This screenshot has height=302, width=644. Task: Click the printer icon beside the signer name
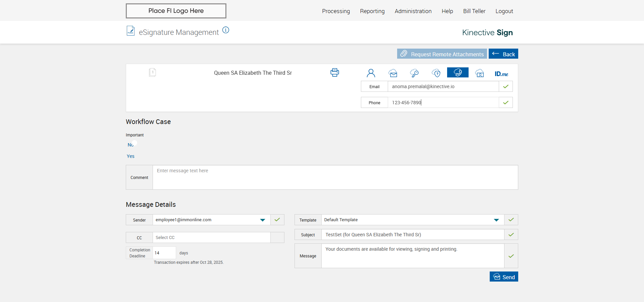click(x=334, y=72)
